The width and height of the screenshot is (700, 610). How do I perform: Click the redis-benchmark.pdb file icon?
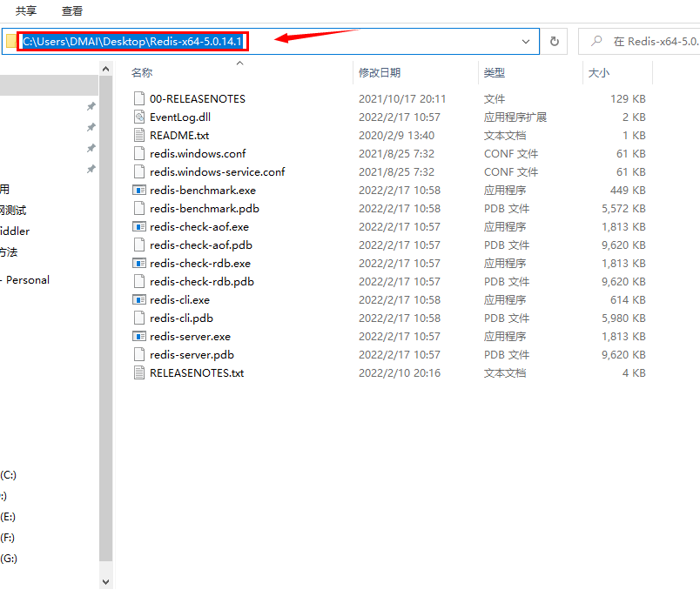[139, 208]
